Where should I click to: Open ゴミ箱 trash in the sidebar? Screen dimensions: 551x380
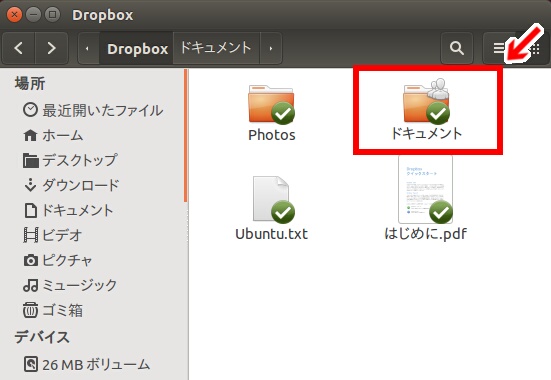(x=53, y=310)
